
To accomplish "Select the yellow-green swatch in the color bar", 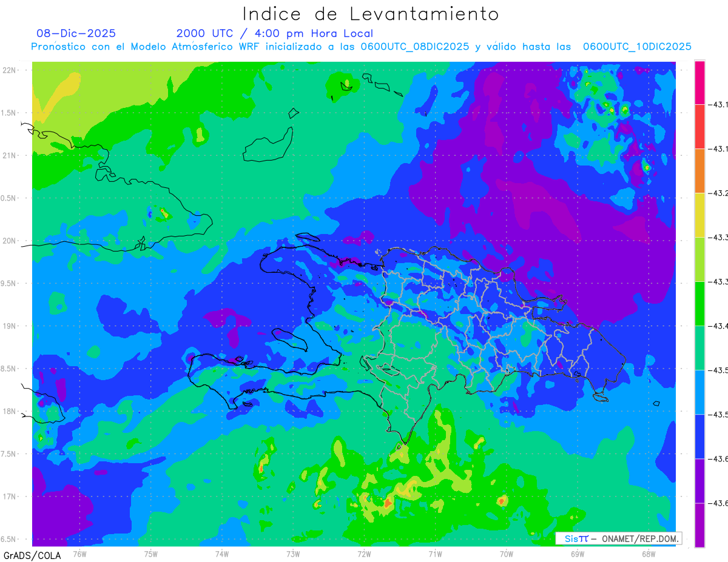I will click(x=699, y=259).
